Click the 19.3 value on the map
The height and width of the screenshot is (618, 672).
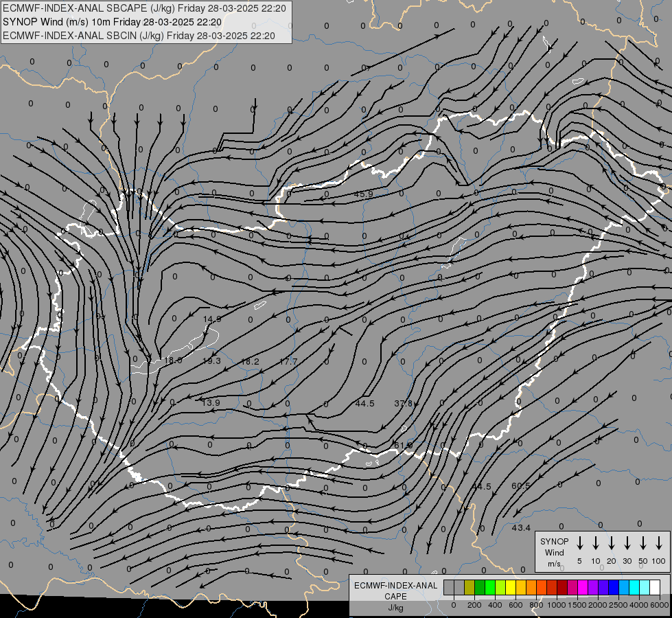tap(211, 360)
